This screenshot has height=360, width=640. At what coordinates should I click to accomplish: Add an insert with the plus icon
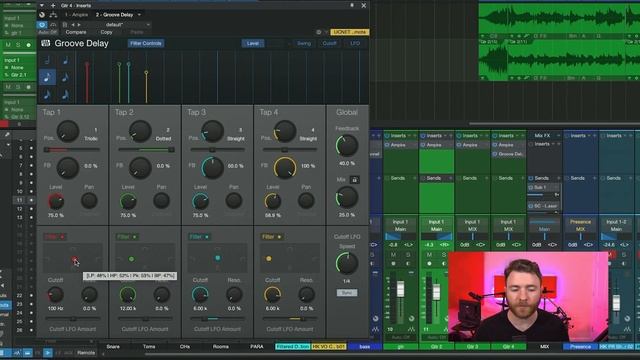click(x=53, y=5)
